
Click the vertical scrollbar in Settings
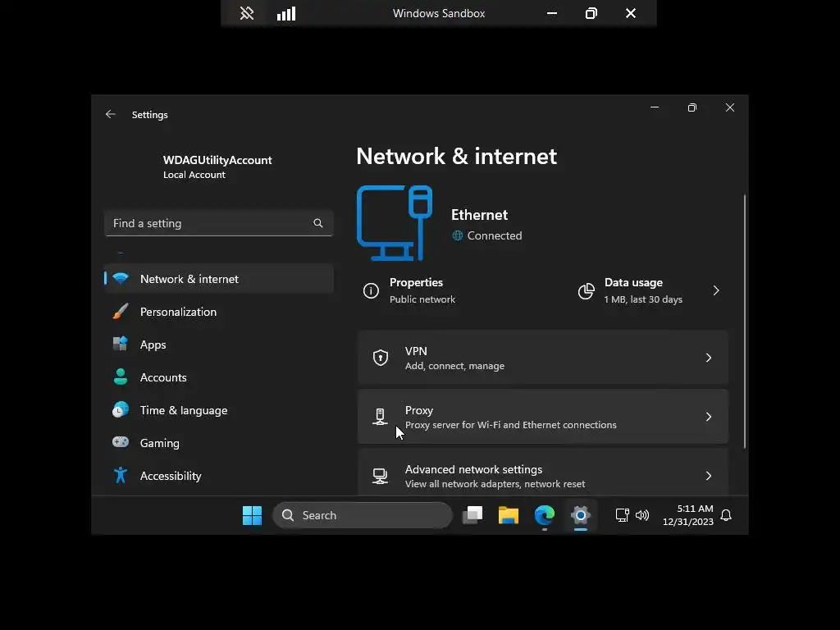[745, 322]
